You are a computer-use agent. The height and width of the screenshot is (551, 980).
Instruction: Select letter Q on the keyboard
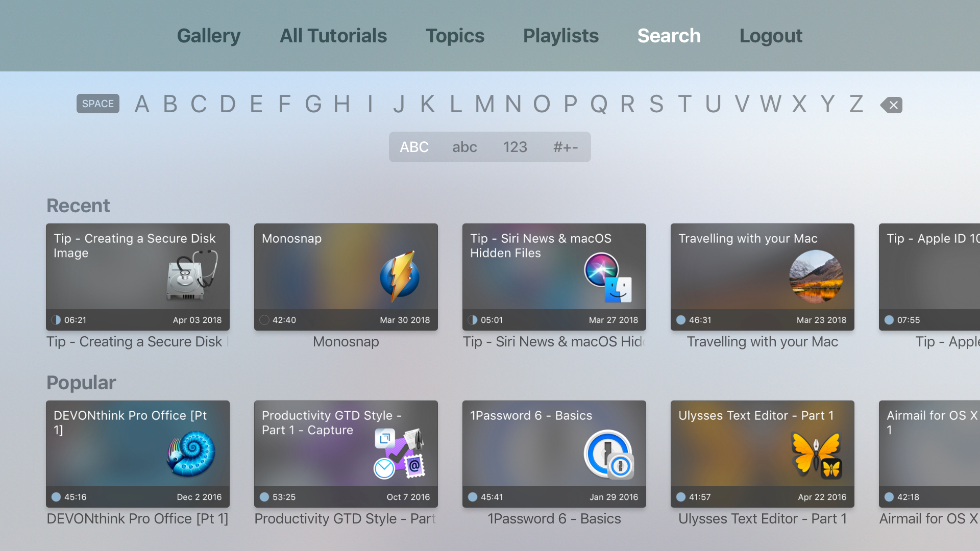click(599, 104)
